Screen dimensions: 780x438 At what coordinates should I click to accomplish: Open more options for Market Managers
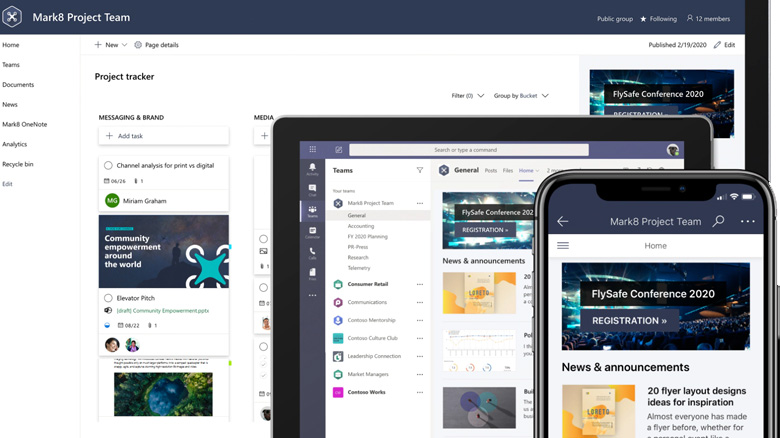tap(420, 374)
